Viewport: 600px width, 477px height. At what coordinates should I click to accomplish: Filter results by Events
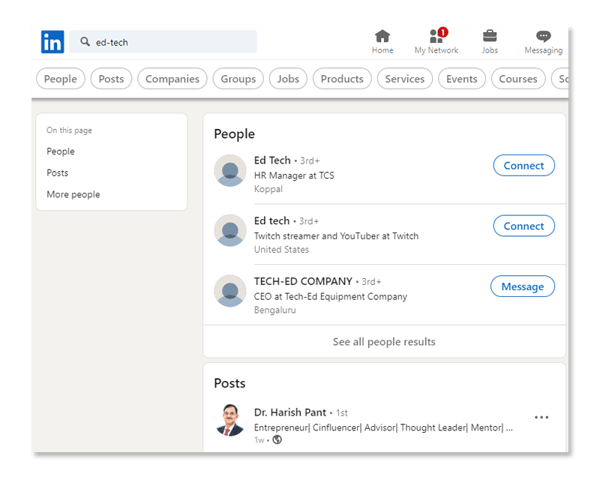[462, 79]
